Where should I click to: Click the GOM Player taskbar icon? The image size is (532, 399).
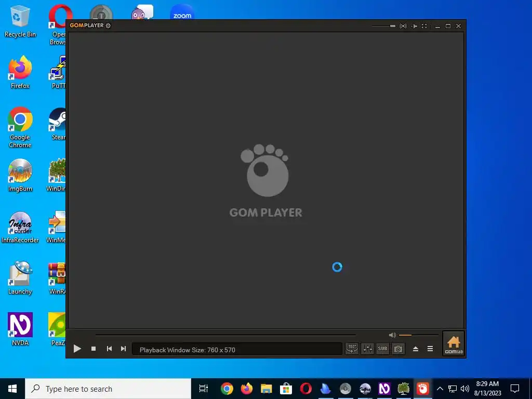click(x=423, y=389)
